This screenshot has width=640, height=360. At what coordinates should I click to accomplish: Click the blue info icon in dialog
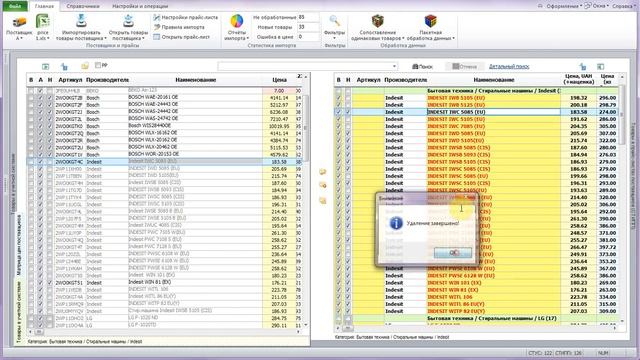[396, 223]
